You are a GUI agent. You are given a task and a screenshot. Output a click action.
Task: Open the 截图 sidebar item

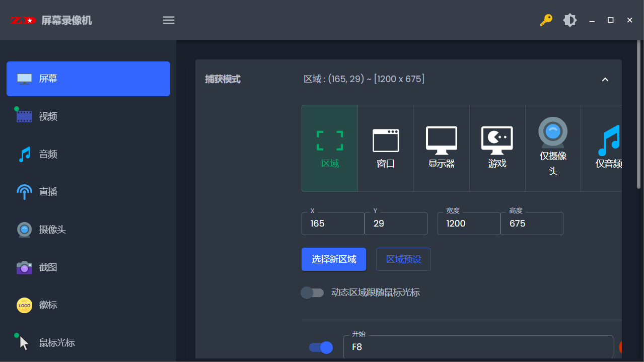point(48,267)
